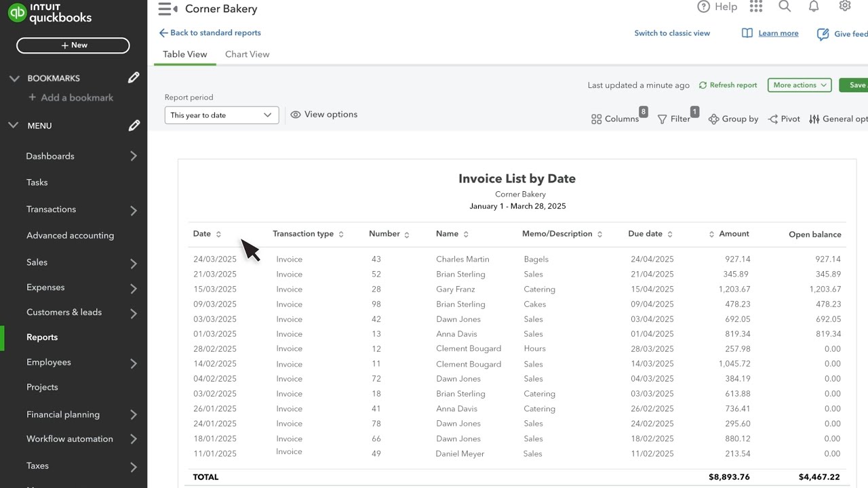Open the Help question mark icon

[703, 7]
